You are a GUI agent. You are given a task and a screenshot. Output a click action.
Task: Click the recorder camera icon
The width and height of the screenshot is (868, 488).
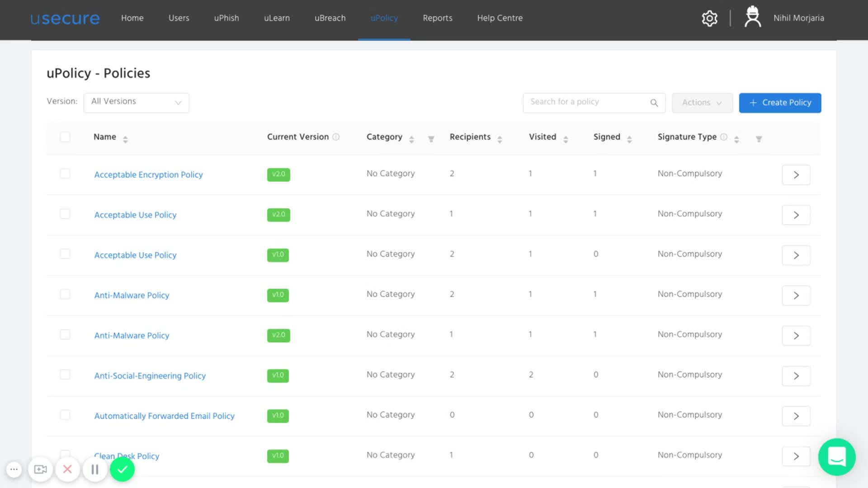coord(41,469)
